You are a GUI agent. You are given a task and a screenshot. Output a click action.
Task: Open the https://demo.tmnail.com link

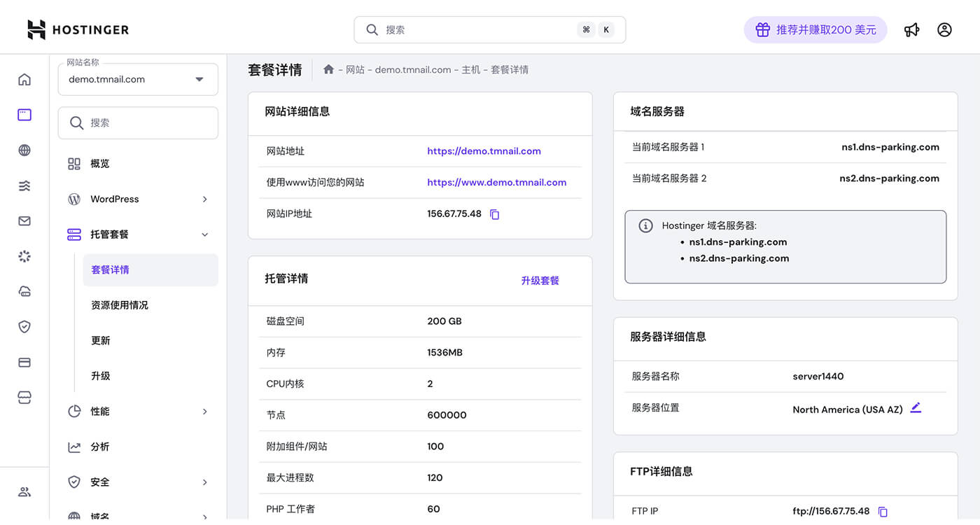pos(484,151)
